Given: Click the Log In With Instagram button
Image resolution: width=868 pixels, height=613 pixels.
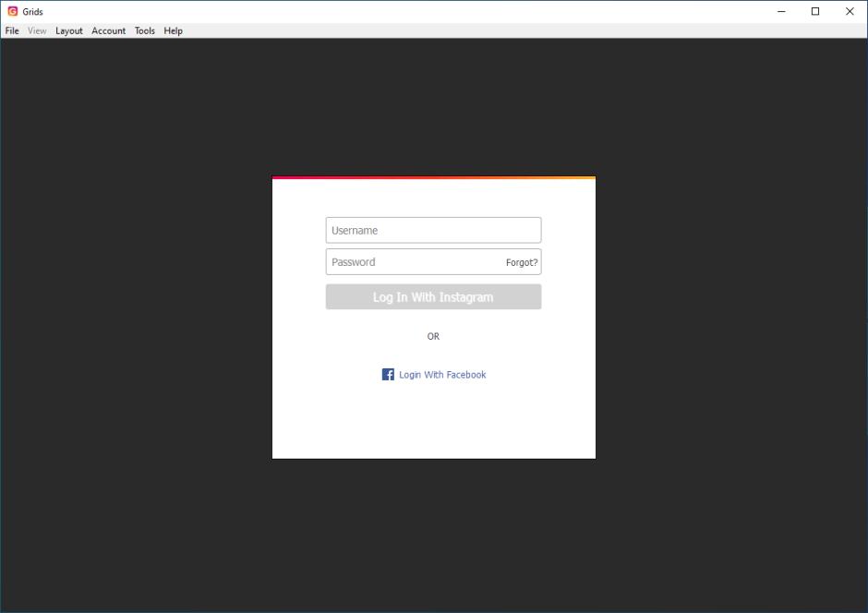Looking at the screenshot, I should pos(433,297).
